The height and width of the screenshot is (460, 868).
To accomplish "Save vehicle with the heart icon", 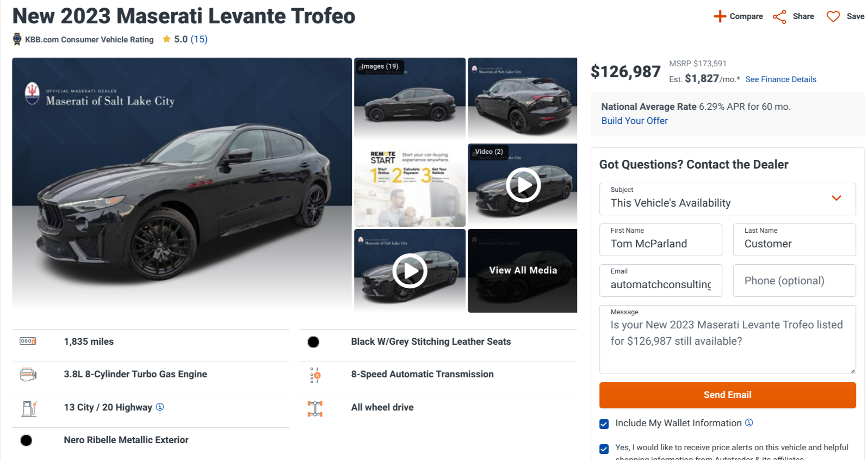I will pos(833,16).
